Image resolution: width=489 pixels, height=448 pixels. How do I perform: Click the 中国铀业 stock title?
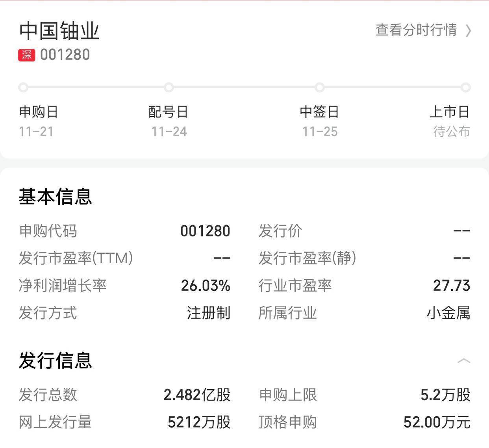pyautogui.click(x=59, y=31)
